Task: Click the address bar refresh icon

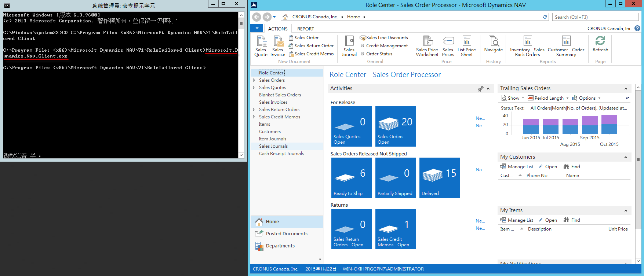Action: click(545, 17)
